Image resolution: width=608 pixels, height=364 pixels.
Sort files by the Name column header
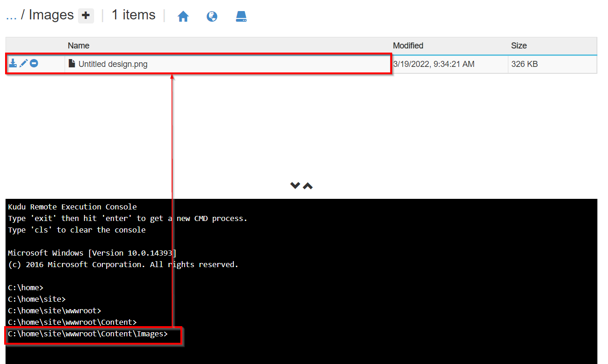click(x=78, y=46)
